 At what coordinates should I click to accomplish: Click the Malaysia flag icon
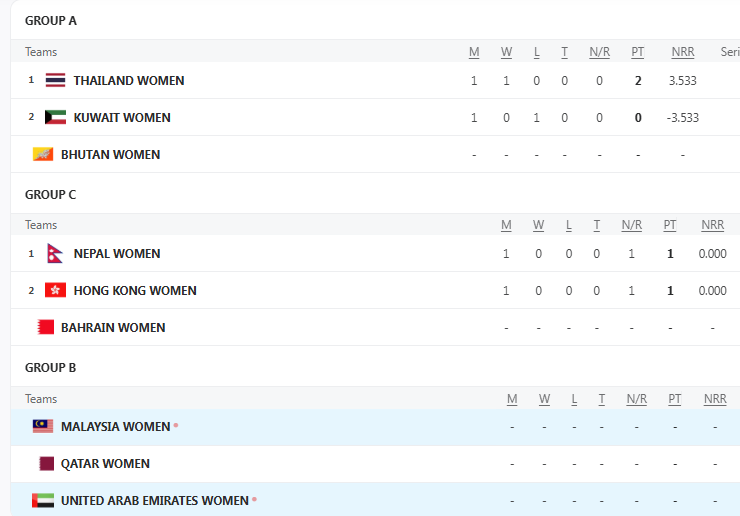click(x=43, y=426)
